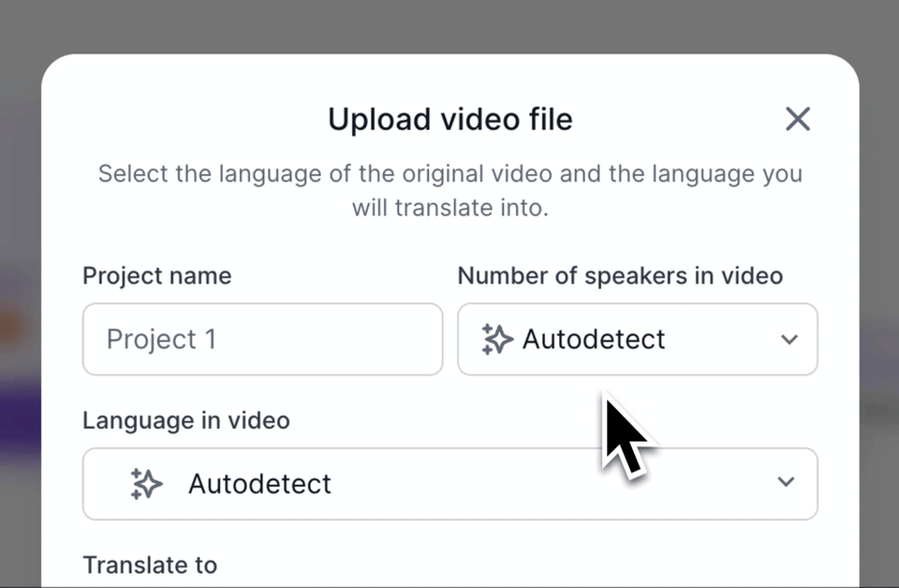The image size is (899, 588).
Task: Open the Number of speakers dropdown
Action: 637,339
